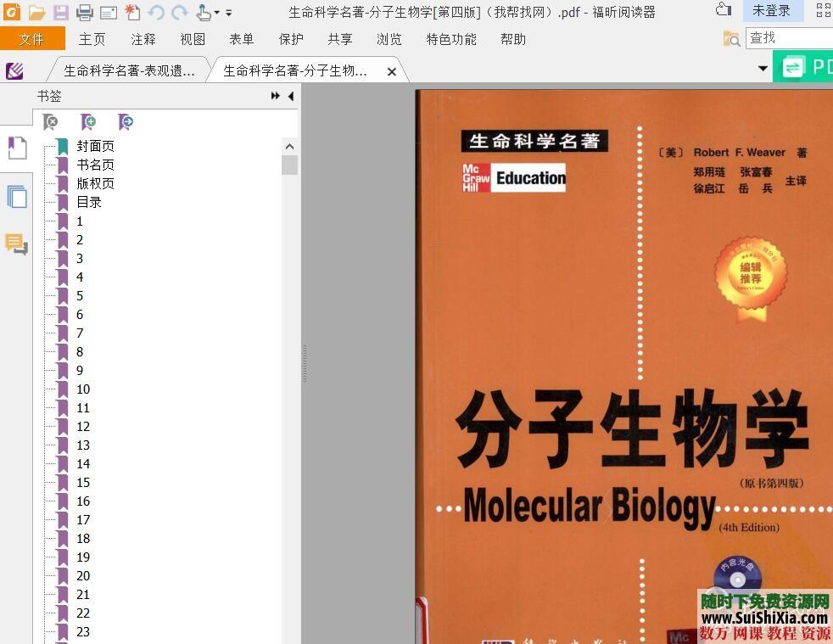Image resolution: width=833 pixels, height=644 pixels.
Task: Open the page thumbnails panel icon
Action: click(x=17, y=196)
